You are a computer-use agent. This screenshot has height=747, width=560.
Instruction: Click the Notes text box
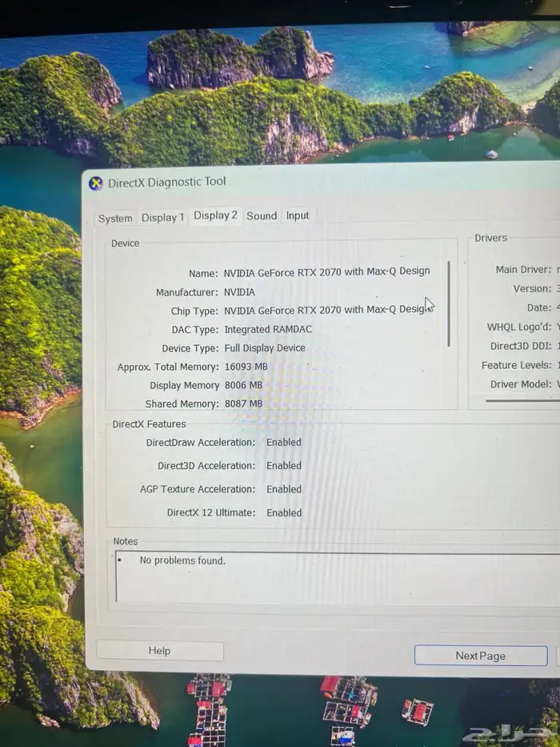pos(338,577)
